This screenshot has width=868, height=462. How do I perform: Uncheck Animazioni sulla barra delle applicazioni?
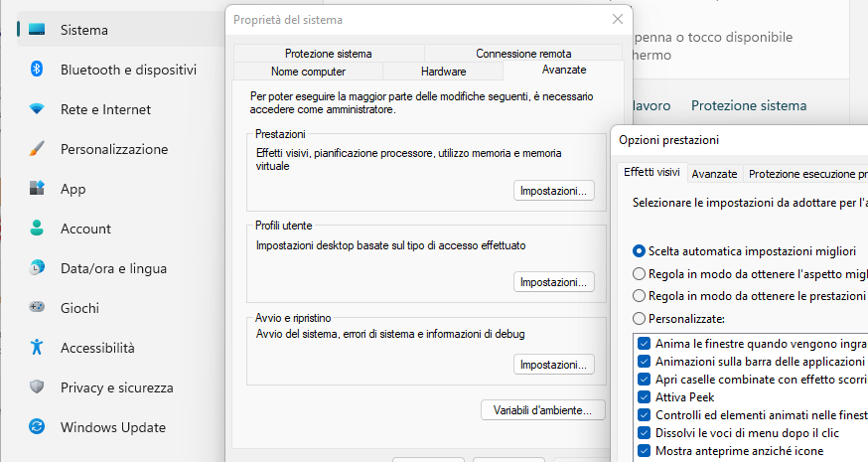644,362
